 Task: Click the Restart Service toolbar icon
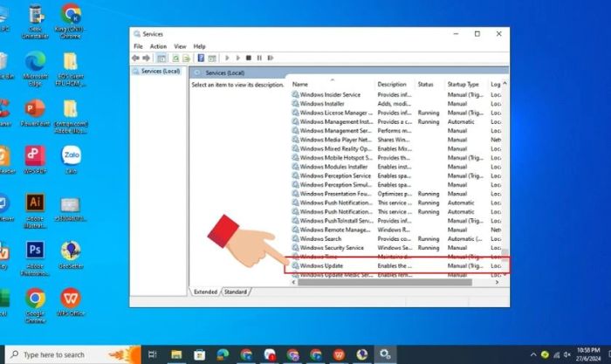271,58
